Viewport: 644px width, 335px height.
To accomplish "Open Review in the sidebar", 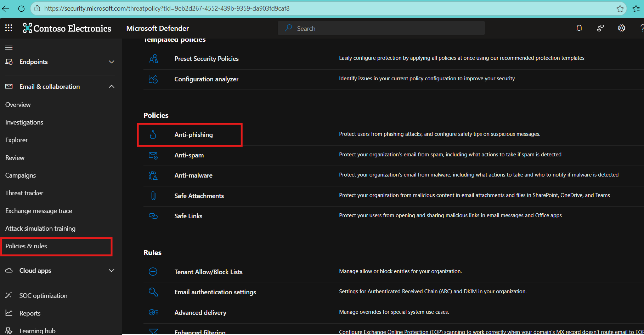I will click(x=15, y=158).
